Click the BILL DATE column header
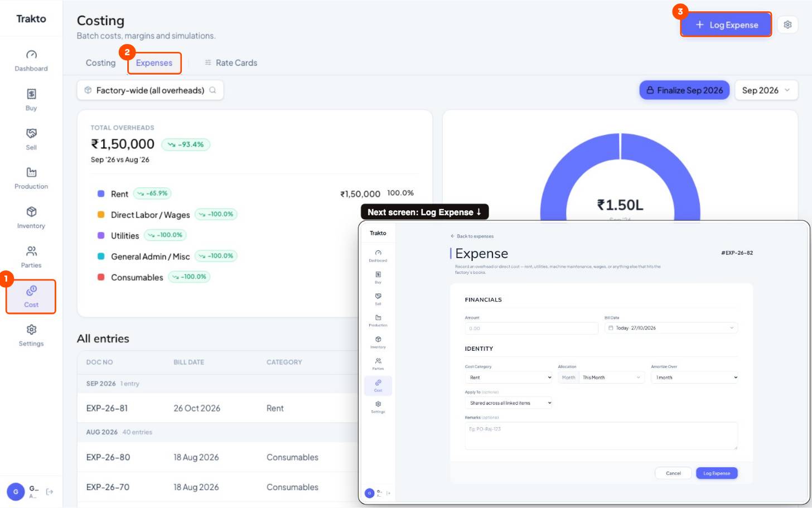This screenshot has height=508, width=812. coord(188,362)
